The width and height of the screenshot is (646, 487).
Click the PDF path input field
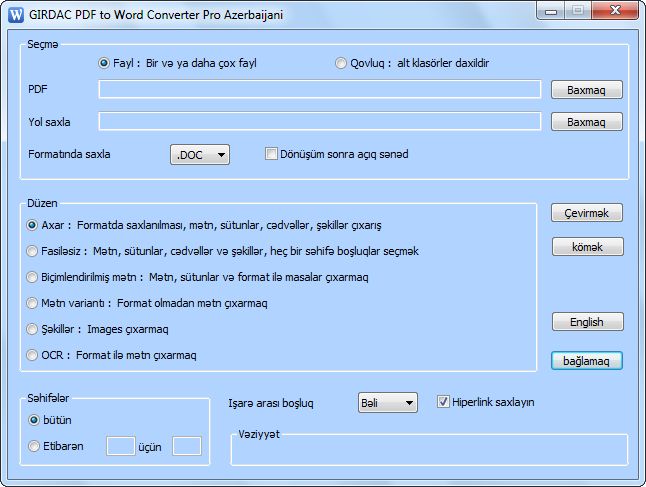click(x=320, y=90)
